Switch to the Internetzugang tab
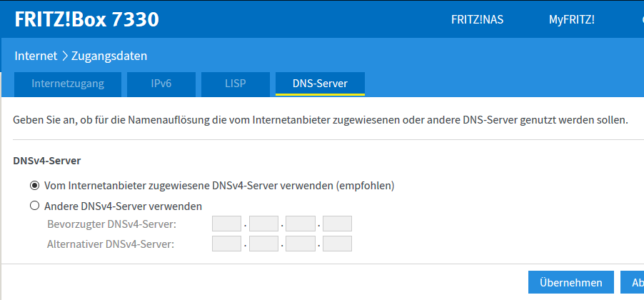 click(68, 84)
